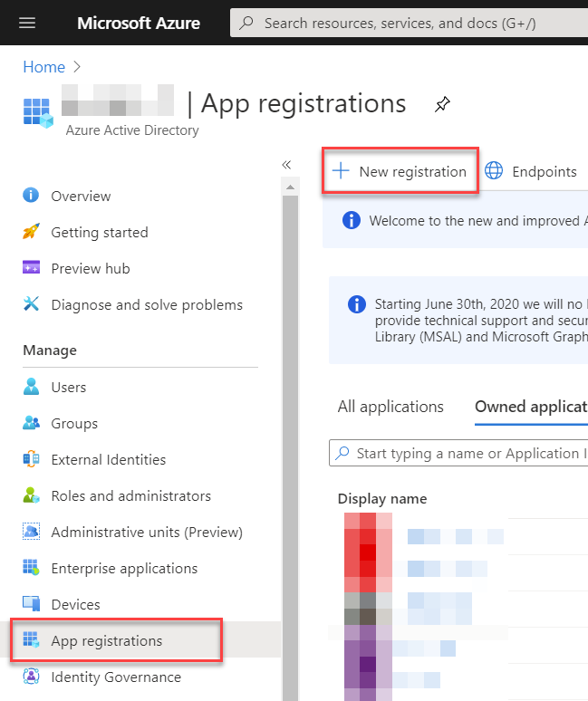Click the Azure Active Directory subtitle text

pos(132,130)
